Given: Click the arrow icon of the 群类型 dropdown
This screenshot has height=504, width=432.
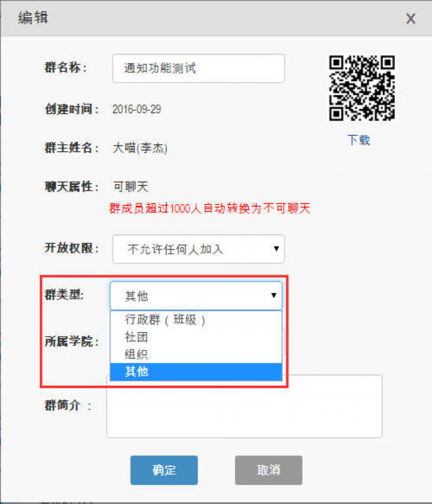Looking at the screenshot, I should coord(274,295).
